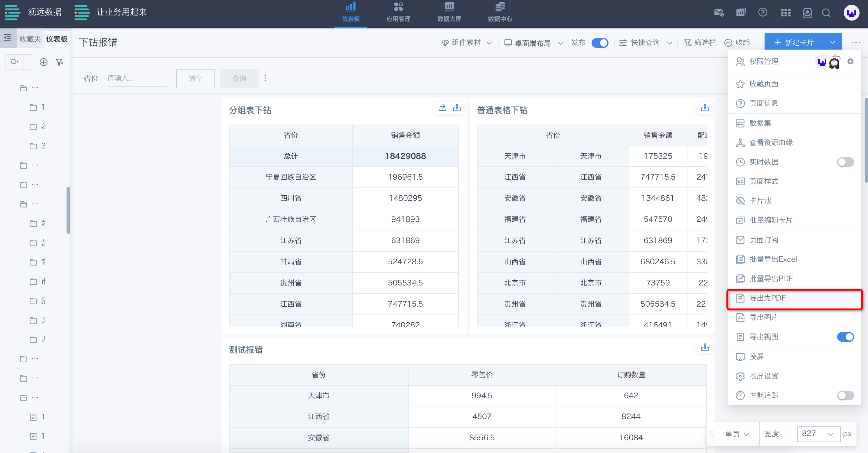The height and width of the screenshot is (453, 868).
Task: Click the 新建卡片 button
Action: (794, 42)
